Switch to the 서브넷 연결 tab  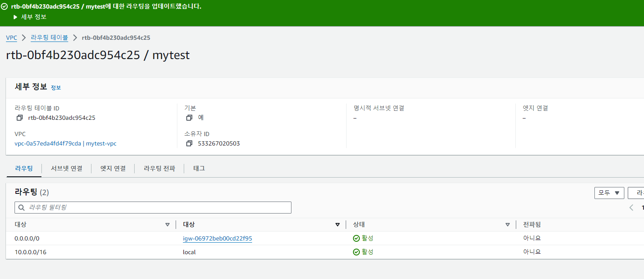point(67,169)
